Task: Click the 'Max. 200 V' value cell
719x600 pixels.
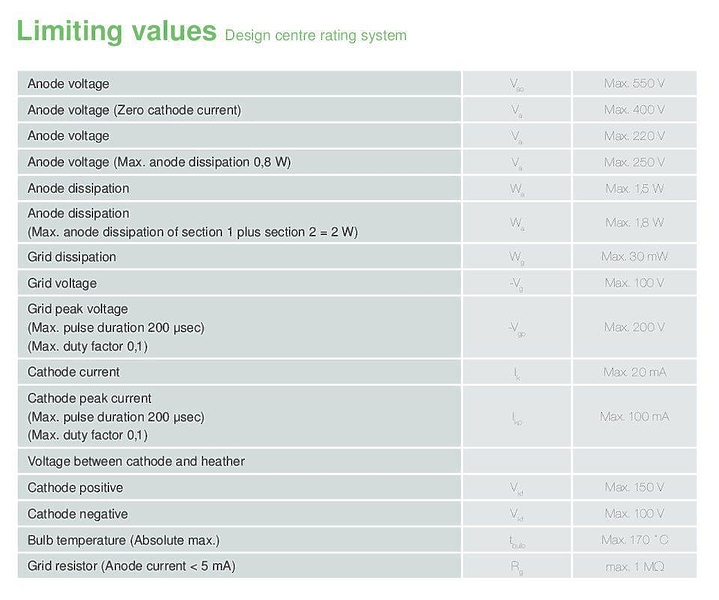Action: [x=634, y=327]
